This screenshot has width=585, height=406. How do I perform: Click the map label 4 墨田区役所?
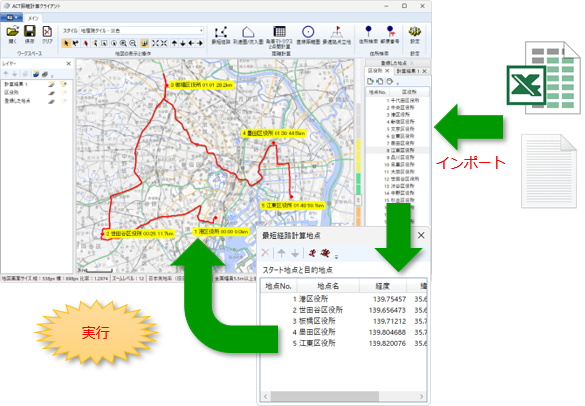click(274, 133)
